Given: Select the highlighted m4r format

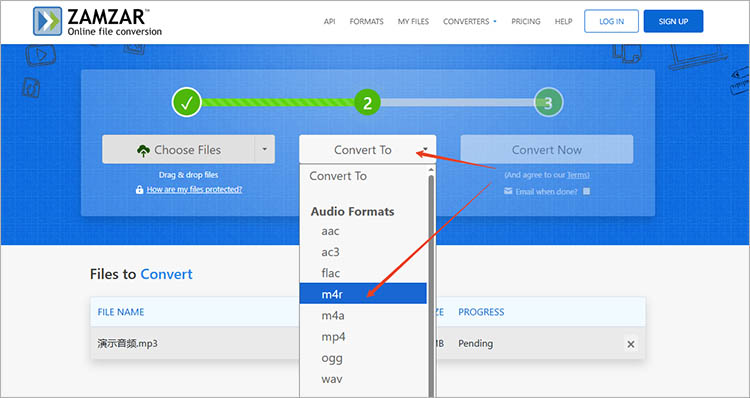Looking at the screenshot, I should (x=363, y=294).
